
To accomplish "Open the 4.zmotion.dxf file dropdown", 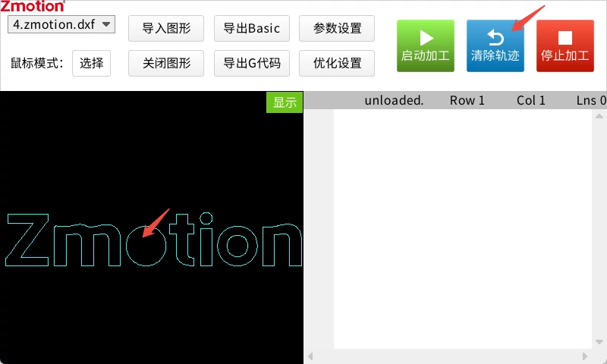I will coord(61,24).
